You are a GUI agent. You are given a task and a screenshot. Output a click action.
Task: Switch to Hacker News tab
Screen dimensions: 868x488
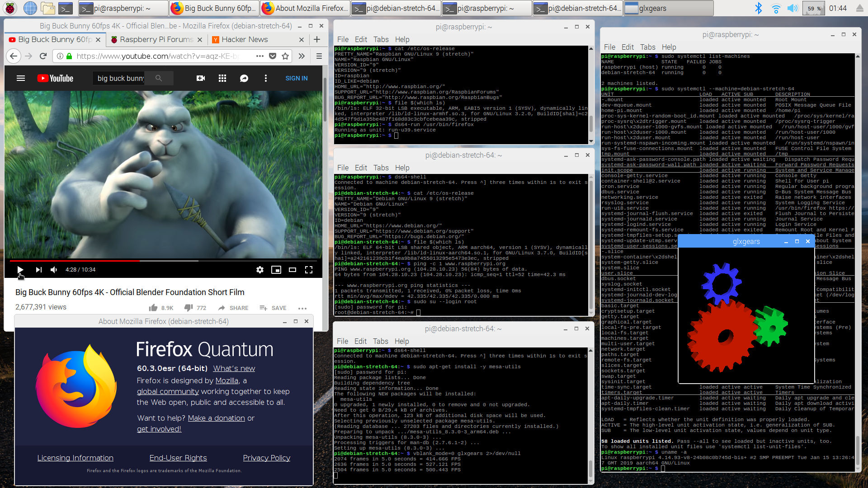245,40
